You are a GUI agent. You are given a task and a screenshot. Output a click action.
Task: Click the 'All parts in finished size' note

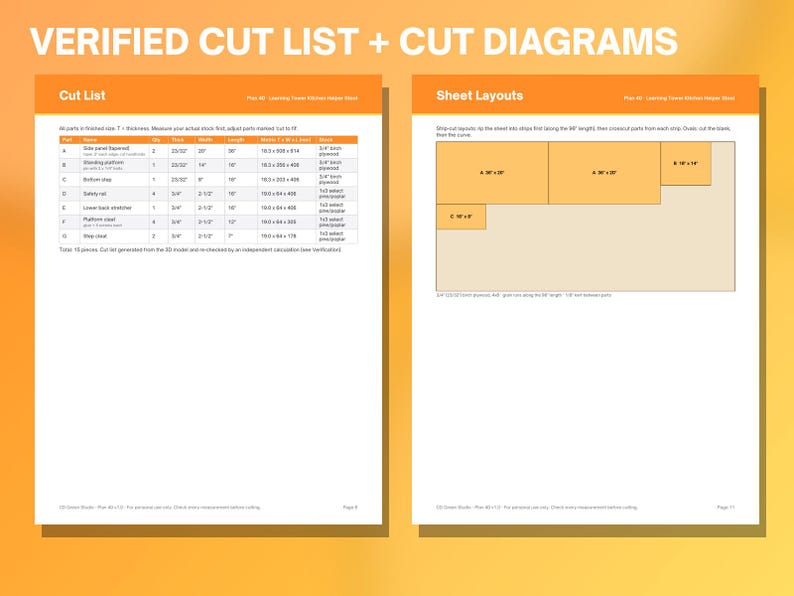178,129
